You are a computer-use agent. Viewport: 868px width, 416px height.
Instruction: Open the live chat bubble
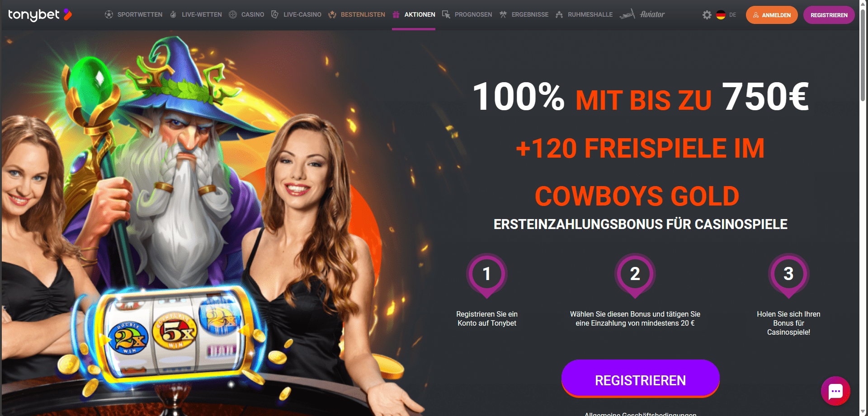pyautogui.click(x=835, y=391)
